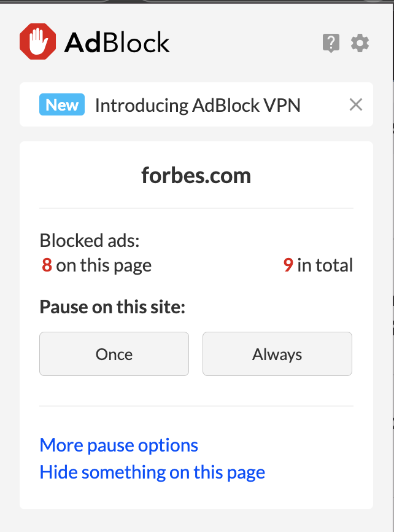Click the red 8 blocked count
The width and height of the screenshot is (394, 532).
coord(47,265)
